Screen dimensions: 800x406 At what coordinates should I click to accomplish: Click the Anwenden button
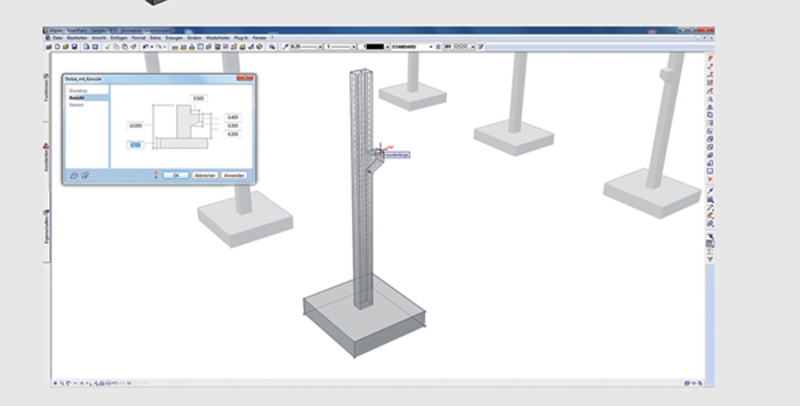(x=234, y=174)
